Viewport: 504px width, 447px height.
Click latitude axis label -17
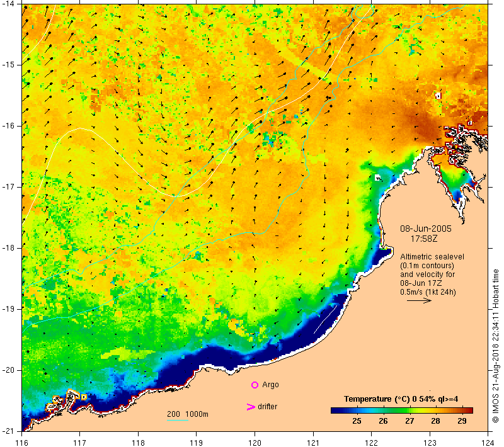pos(9,186)
